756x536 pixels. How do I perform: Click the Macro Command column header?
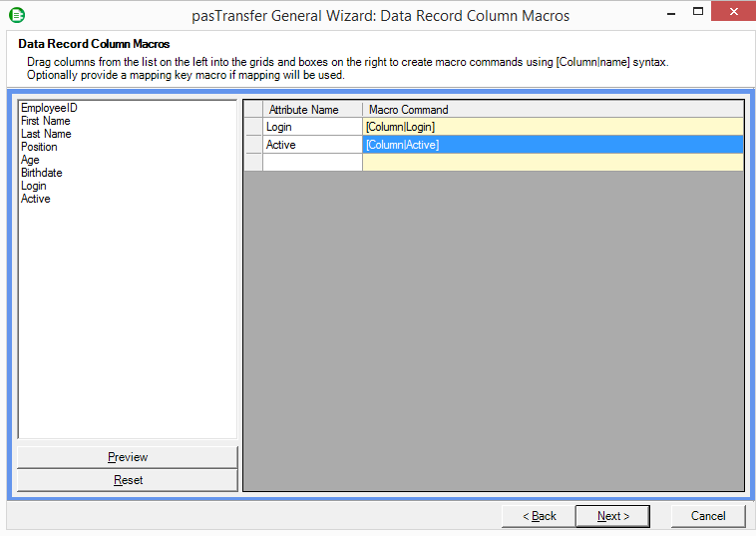pyautogui.click(x=553, y=110)
